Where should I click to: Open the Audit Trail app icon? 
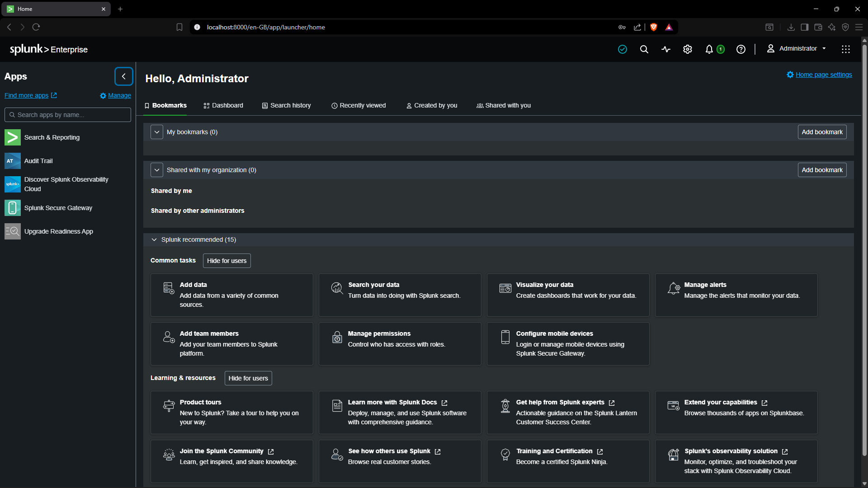(x=13, y=161)
